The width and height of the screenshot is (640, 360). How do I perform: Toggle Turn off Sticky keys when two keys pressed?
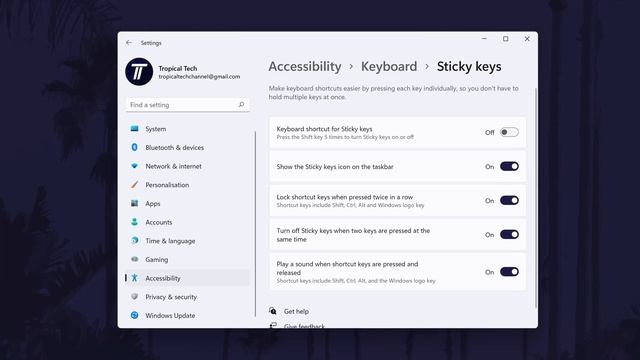(509, 235)
